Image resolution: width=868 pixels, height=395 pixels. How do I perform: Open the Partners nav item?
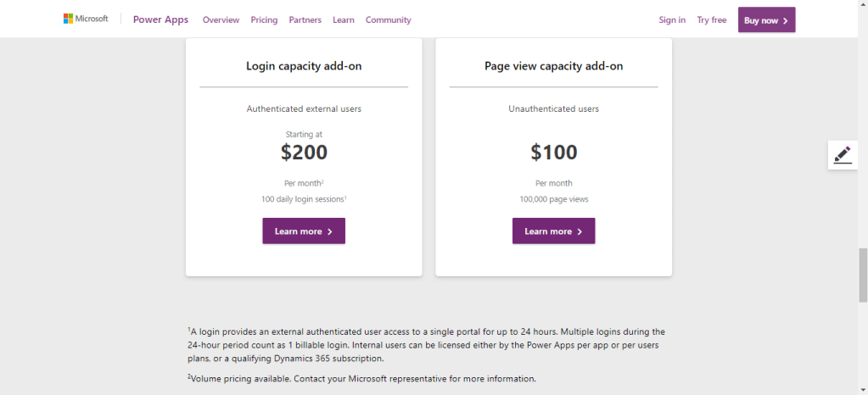(x=305, y=19)
